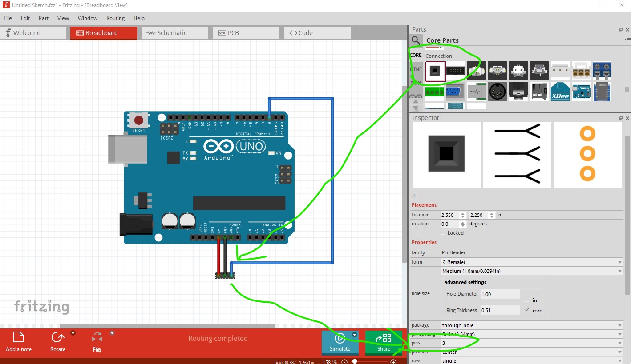This screenshot has width=631, height=364.
Task: Open the Help menu
Action: [x=139, y=18]
